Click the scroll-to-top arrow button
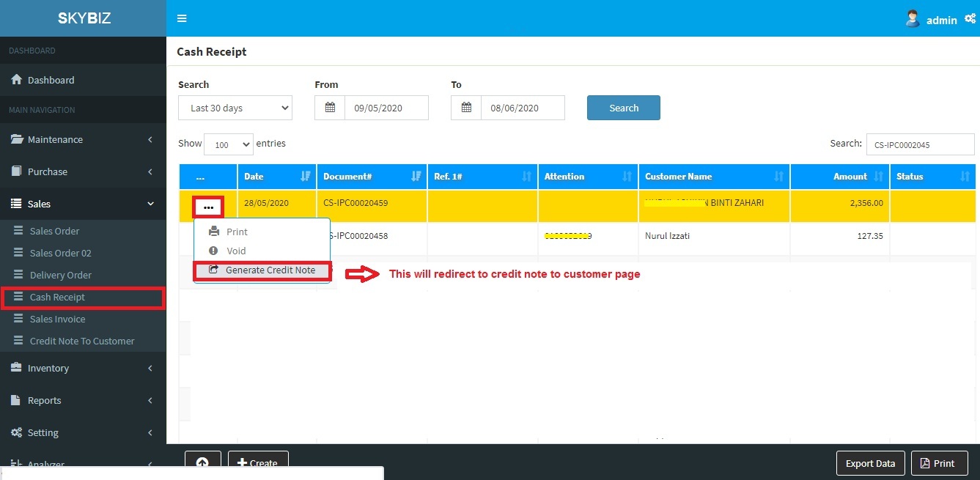Image resolution: width=980 pixels, height=480 pixels. 203,462
